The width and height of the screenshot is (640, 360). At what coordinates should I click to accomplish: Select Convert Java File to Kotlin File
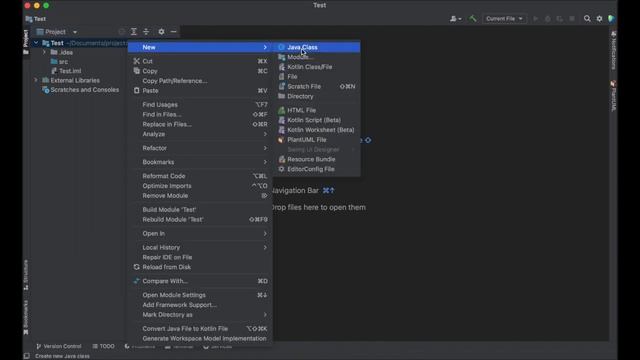tap(200, 329)
